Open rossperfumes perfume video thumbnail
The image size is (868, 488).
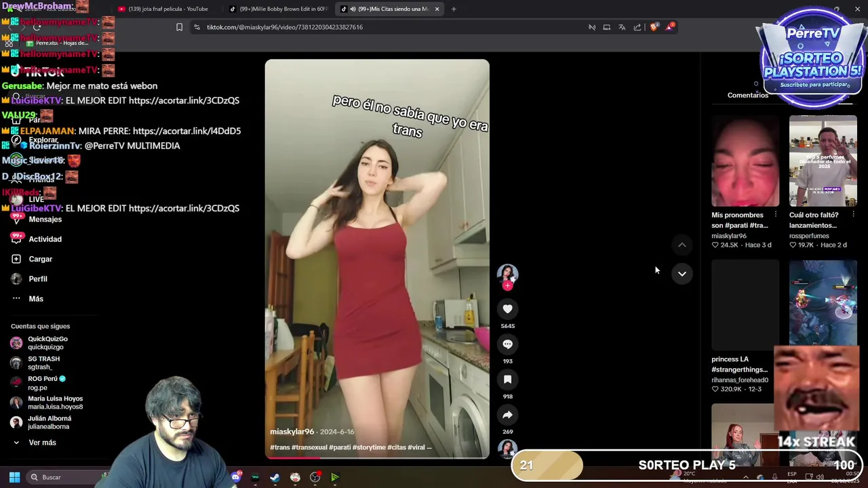[823, 161]
